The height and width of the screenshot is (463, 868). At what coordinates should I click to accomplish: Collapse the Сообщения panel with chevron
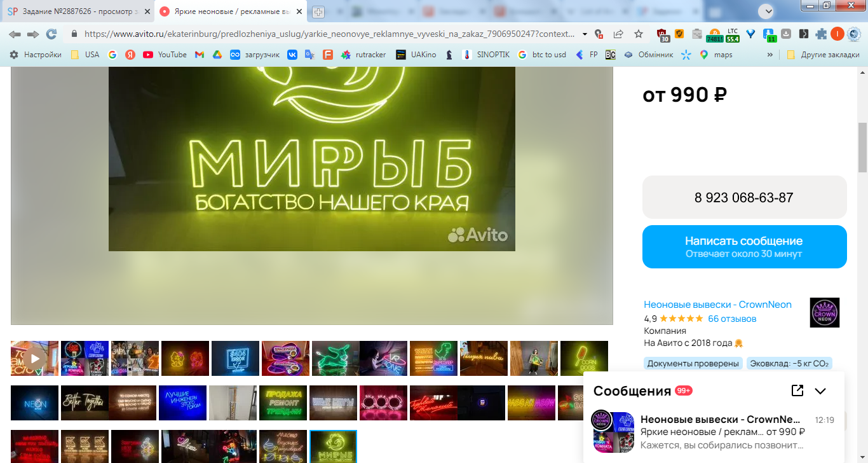[820, 390]
